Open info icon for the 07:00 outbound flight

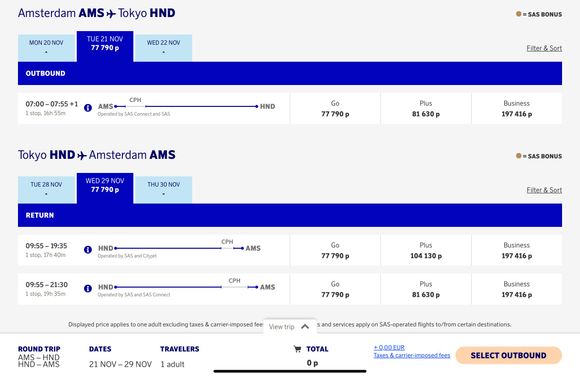pyautogui.click(x=88, y=108)
